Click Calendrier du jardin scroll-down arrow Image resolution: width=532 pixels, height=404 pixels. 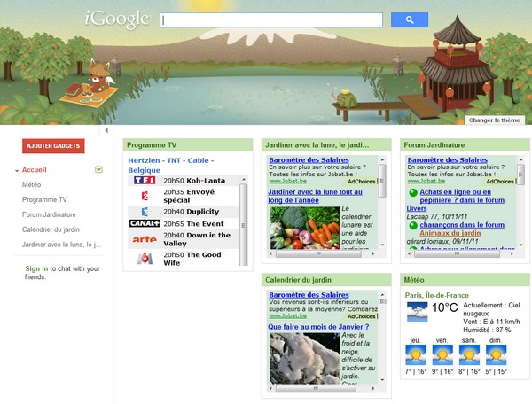click(383, 380)
